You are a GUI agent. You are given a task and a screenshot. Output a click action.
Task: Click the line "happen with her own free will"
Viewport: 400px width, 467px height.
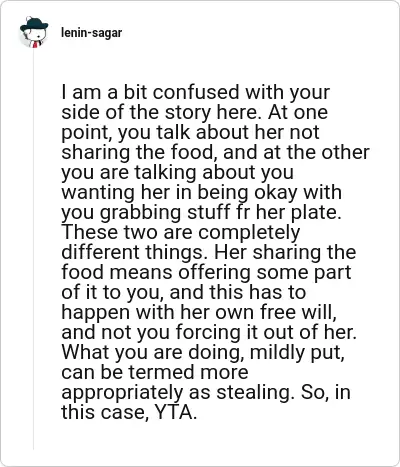pos(199,313)
